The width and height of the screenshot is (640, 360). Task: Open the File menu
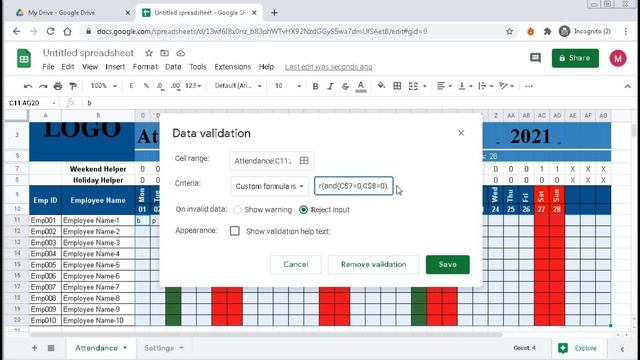pos(48,67)
